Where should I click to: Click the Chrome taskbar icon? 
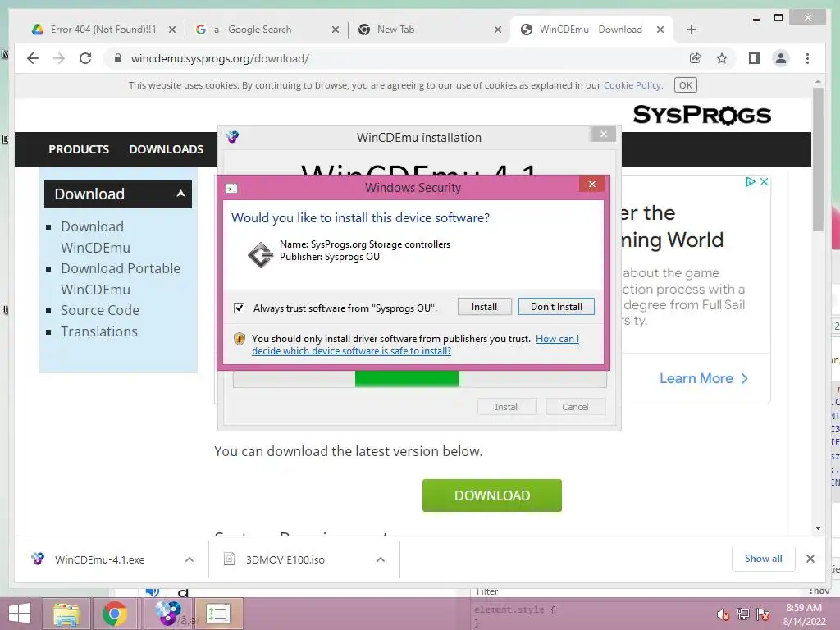click(115, 614)
